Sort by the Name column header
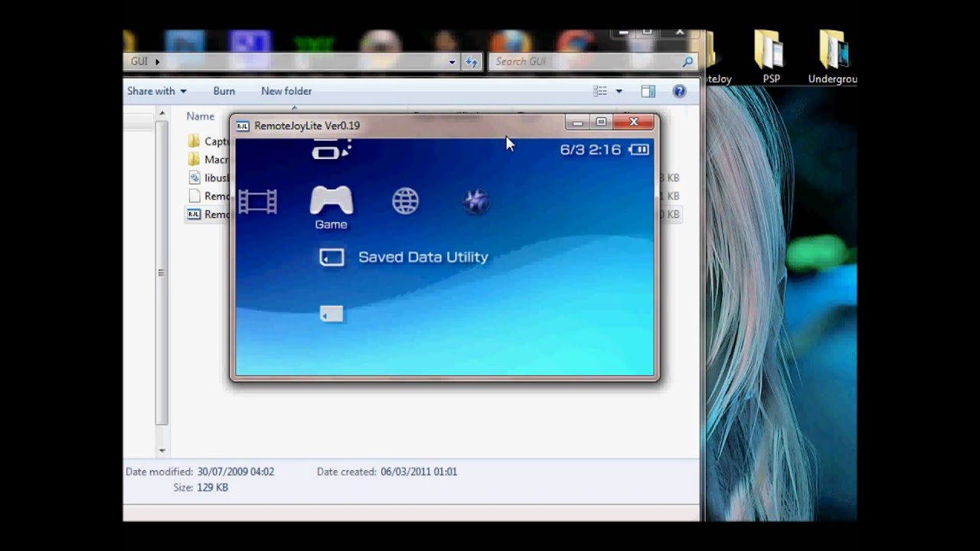The image size is (980, 551). [x=201, y=116]
